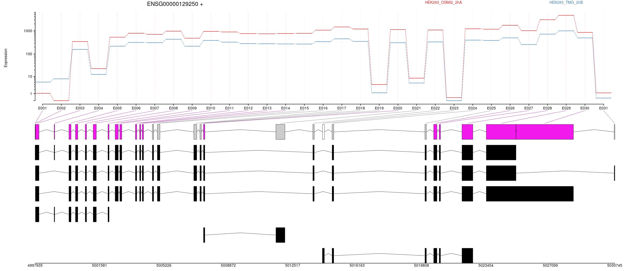644x271 pixels.
Task: Click exon label E010
Action: [x=211, y=108]
